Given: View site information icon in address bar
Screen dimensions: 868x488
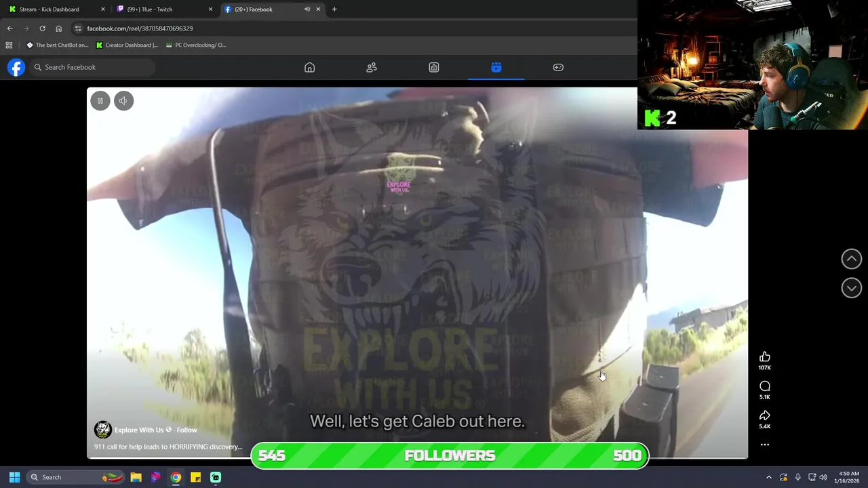Looking at the screenshot, I should [78, 28].
